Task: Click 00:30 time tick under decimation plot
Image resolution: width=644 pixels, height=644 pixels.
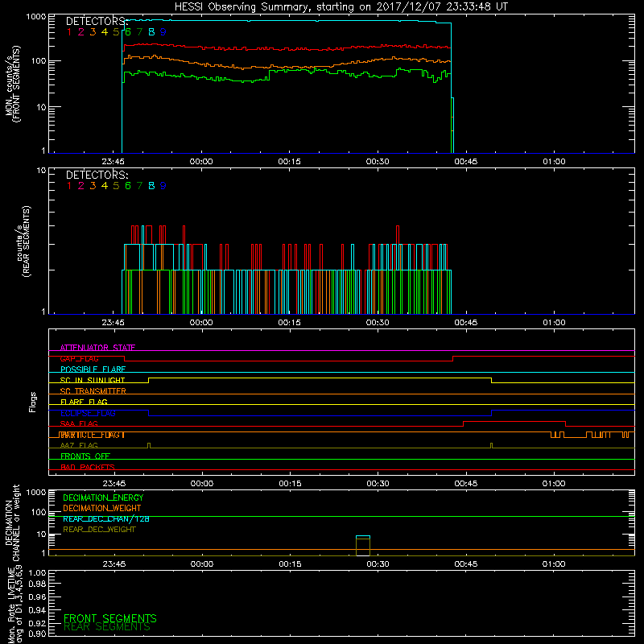Action: coord(378,564)
